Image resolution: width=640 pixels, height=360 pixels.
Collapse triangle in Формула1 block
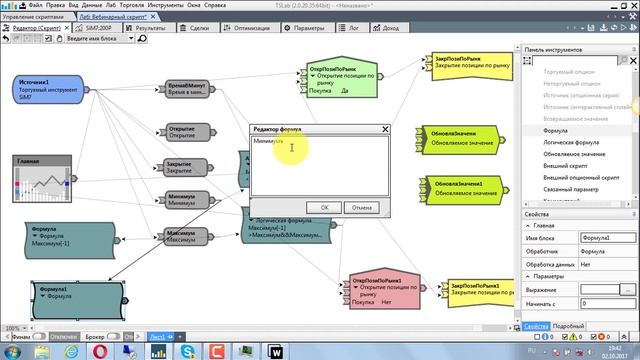[x=43, y=296]
